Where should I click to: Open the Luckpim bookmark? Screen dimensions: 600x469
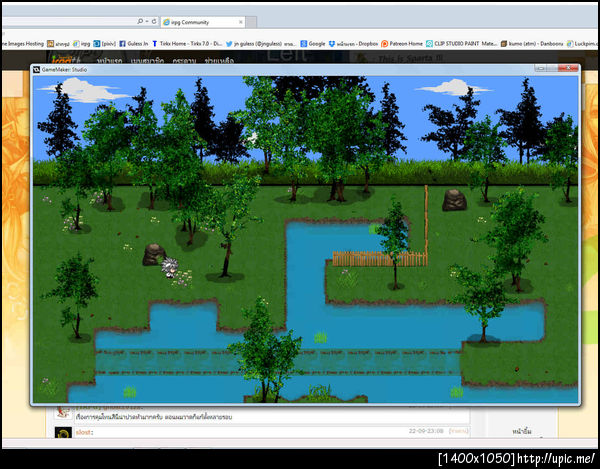tap(582, 44)
